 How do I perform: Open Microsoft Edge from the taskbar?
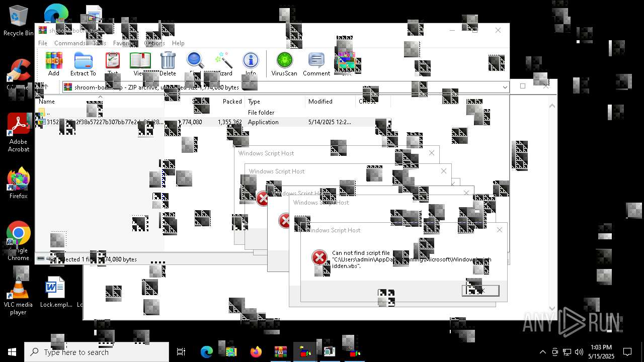pyautogui.click(x=207, y=352)
